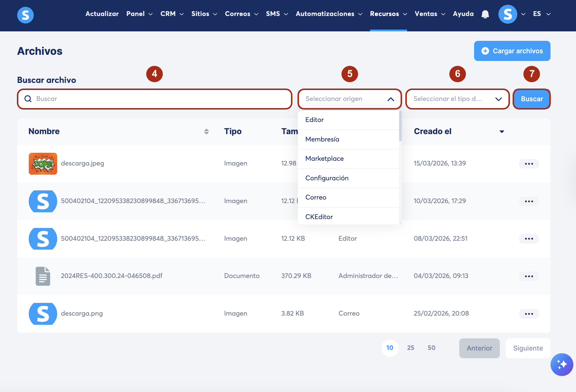Open three-dots menu for the PDF document
This screenshot has width=576, height=392.
[x=529, y=276]
